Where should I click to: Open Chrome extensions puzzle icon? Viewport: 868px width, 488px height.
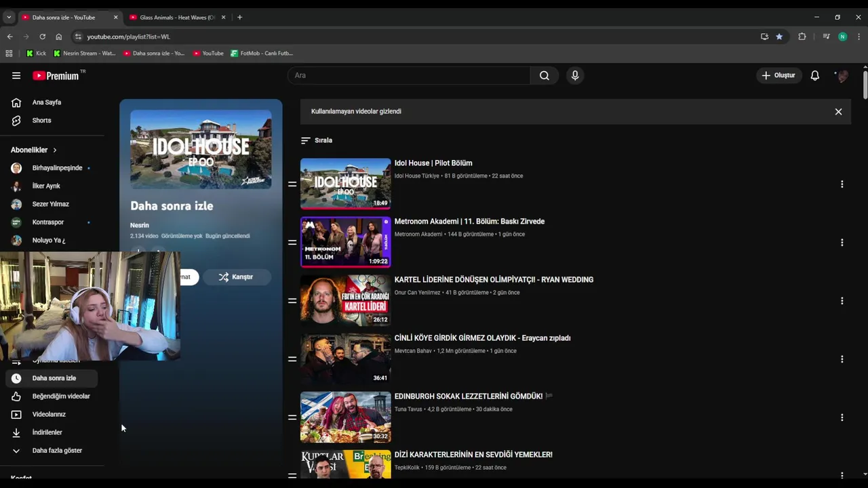(x=802, y=37)
